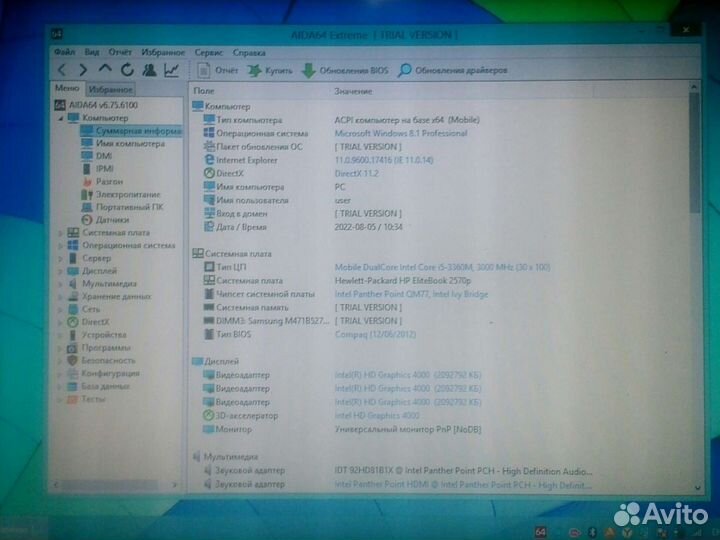
Task: Click the Поле column header
Action: point(204,91)
